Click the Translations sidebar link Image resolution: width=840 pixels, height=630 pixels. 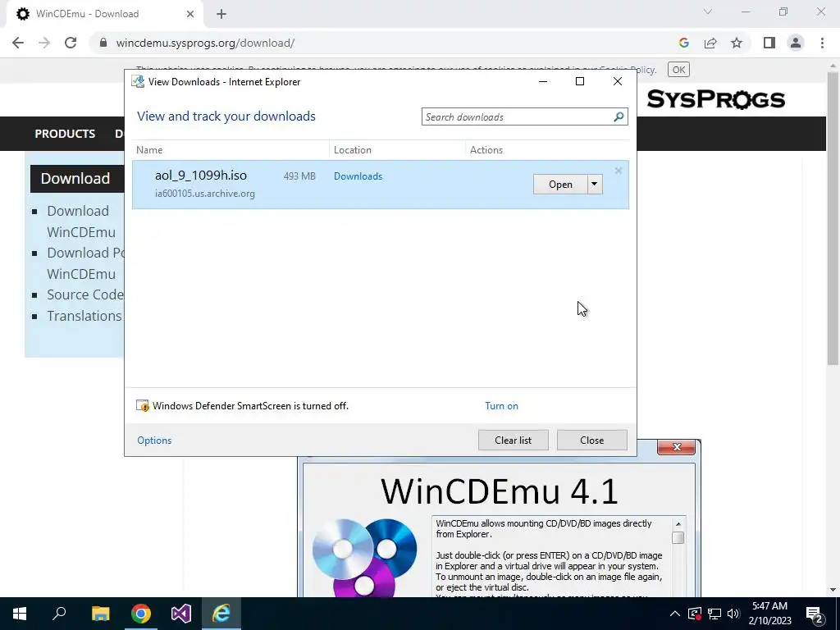click(x=84, y=316)
